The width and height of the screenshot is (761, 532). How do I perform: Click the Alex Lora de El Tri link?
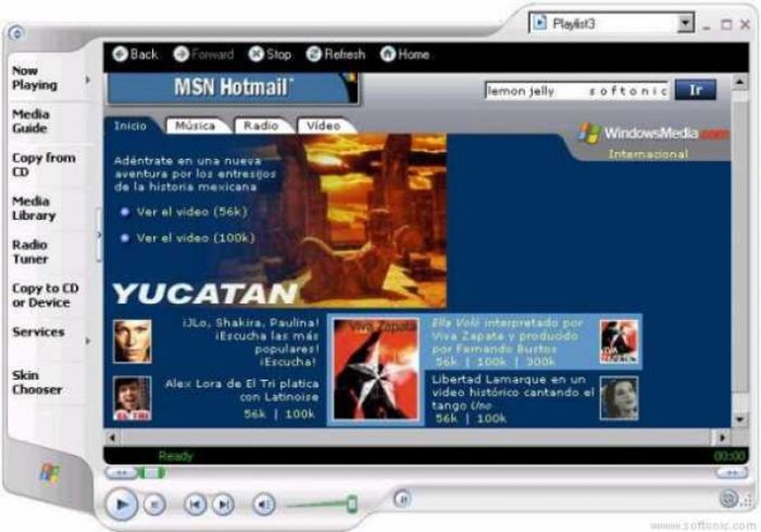pos(242,390)
